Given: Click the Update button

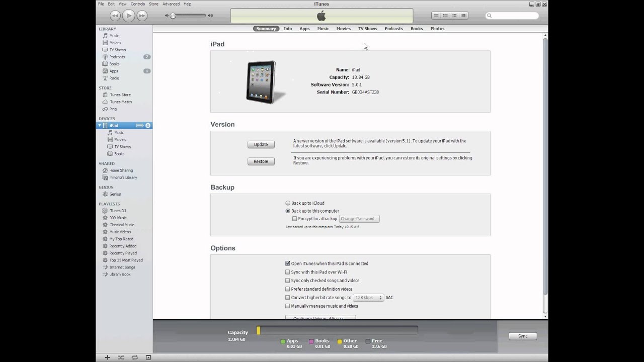Looking at the screenshot, I should (261, 144).
